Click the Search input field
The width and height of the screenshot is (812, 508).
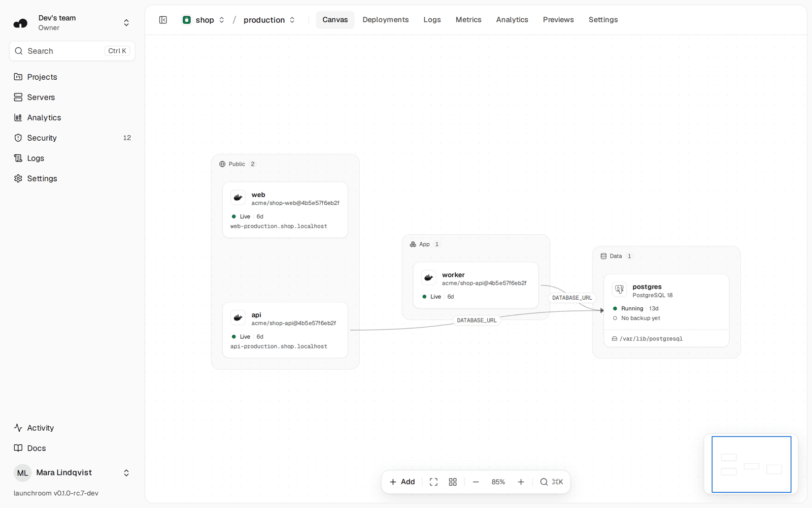[72, 51]
